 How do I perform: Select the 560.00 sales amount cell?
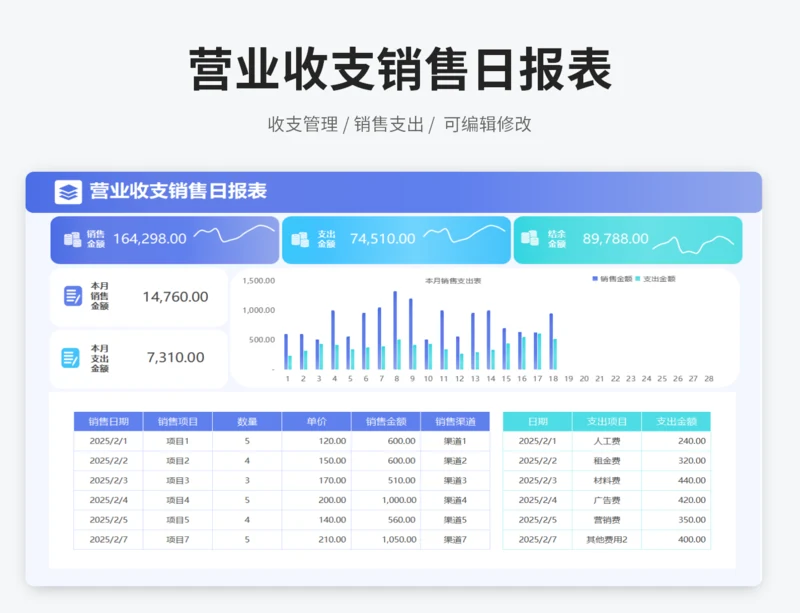coord(386,520)
